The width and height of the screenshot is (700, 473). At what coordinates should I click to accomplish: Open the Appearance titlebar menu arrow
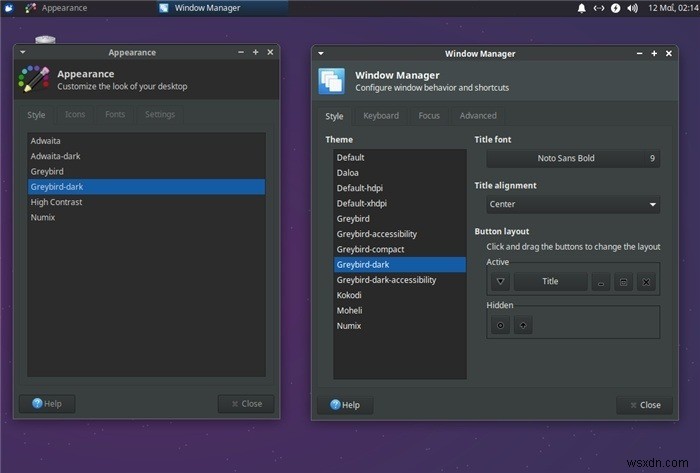click(22, 52)
